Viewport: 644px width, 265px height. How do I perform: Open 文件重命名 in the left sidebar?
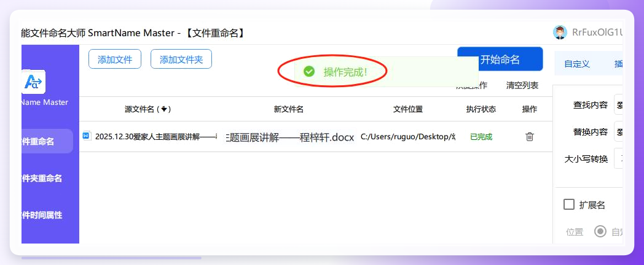coord(47,142)
